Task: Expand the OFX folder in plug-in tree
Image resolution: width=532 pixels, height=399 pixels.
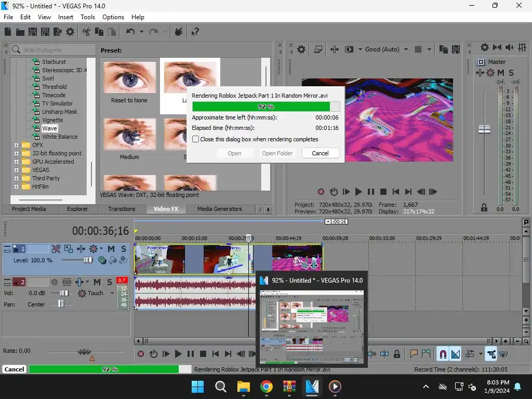Action: 16,145
